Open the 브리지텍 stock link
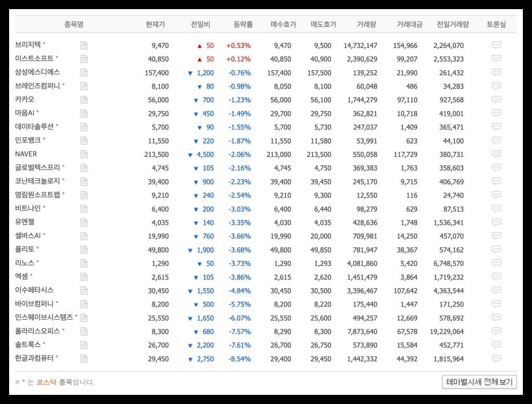This screenshot has width=532, height=404. [x=28, y=45]
